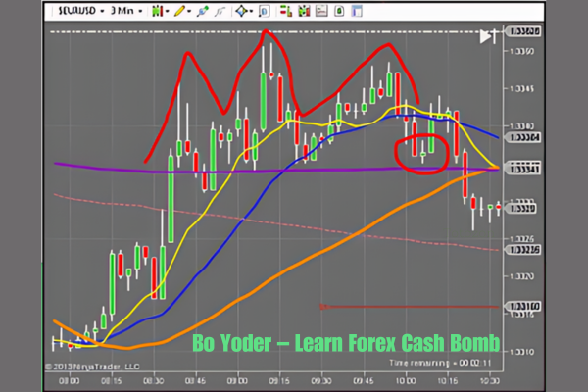588x392 pixels.
Task: Click the dashed price label at the top of the scale
Action: [x=523, y=31]
